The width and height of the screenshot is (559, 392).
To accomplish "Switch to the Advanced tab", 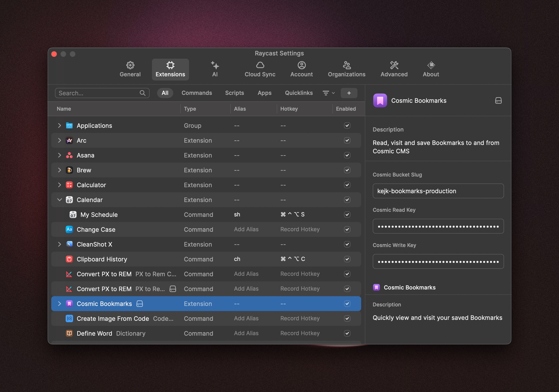I will (394, 69).
